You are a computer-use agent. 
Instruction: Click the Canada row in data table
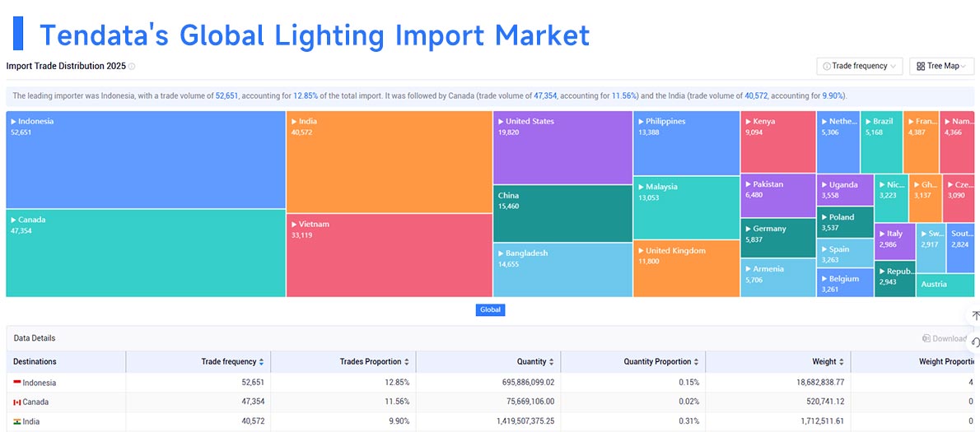point(490,402)
